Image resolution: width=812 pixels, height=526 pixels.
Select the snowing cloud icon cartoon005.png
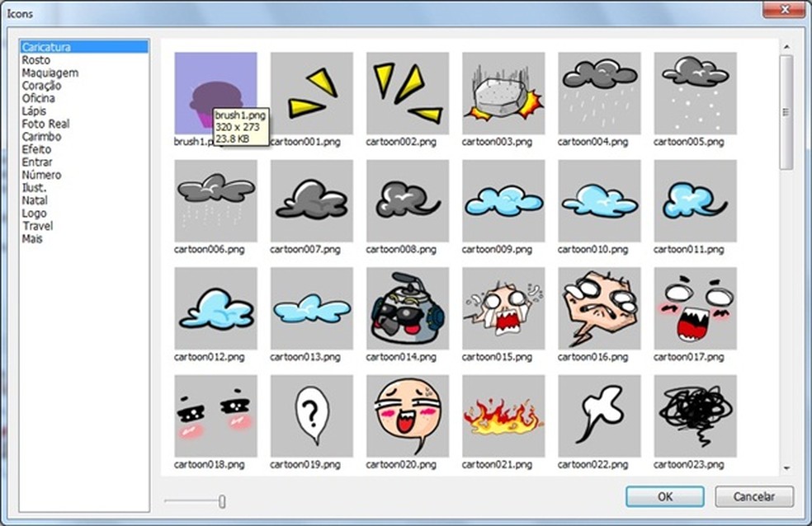coord(694,91)
